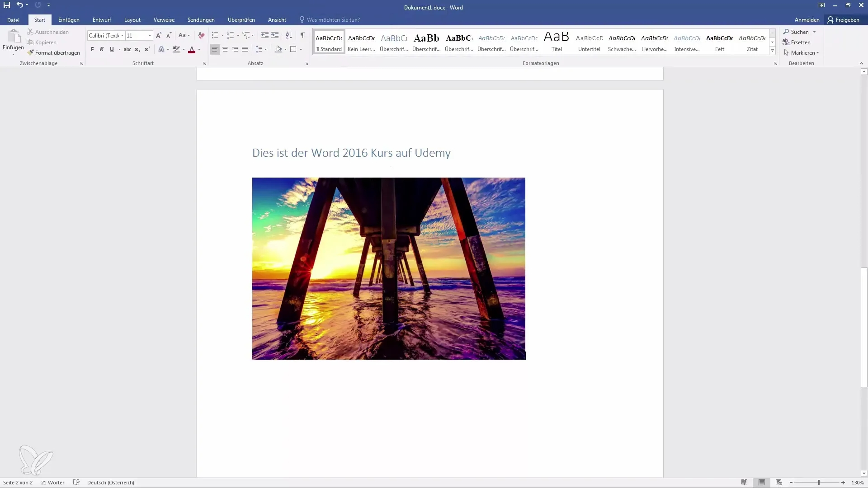
Task: Click the Undo arrow icon
Action: tap(19, 5)
